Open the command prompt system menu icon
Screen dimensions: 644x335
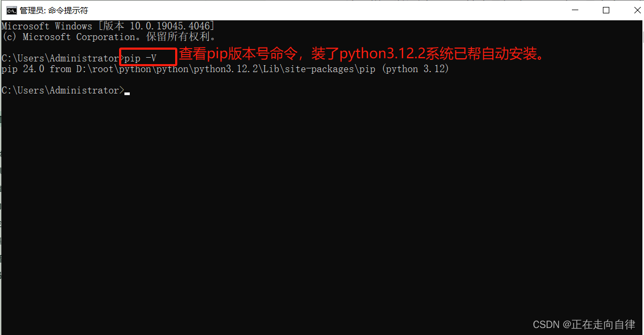tap(11, 10)
